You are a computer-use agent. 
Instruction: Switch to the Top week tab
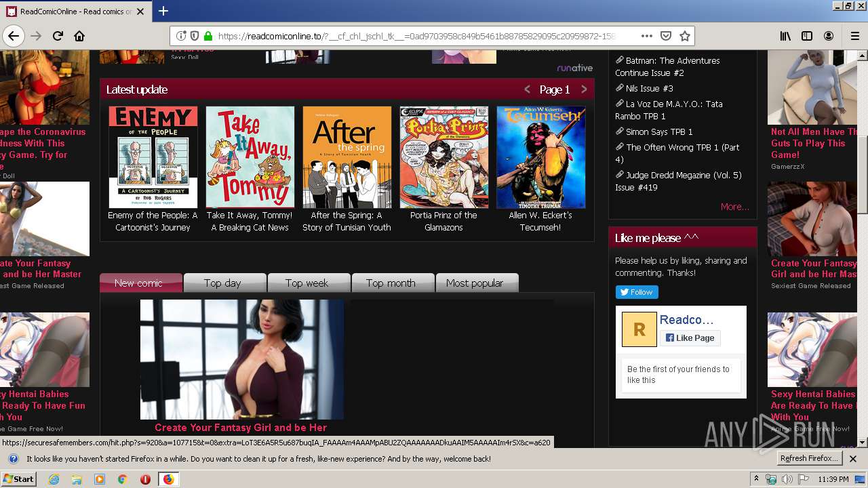pos(309,283)
